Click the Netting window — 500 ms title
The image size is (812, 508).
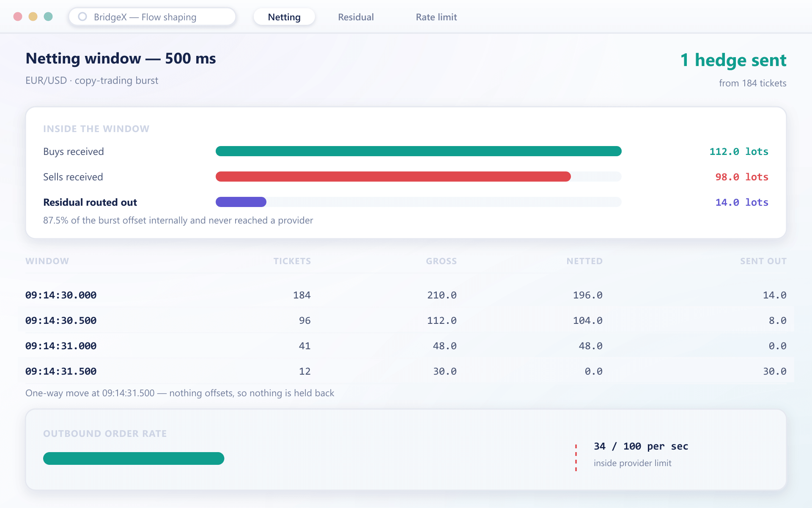pos(121,58)
